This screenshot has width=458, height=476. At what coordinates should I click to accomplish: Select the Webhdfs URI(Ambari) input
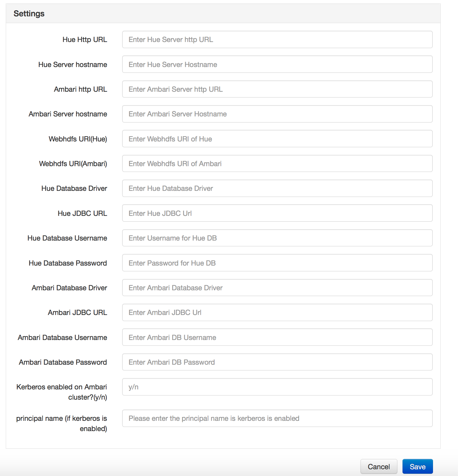(x=277, y=164)
